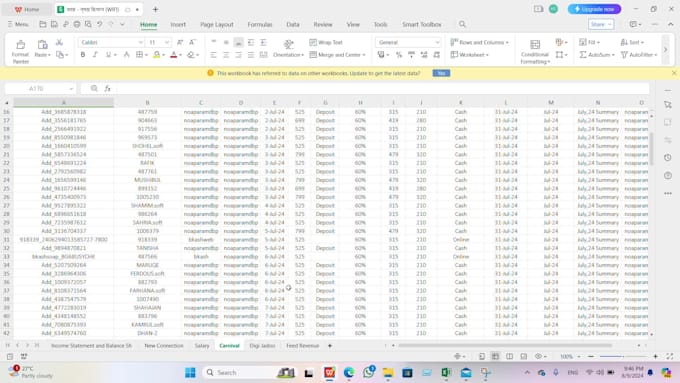
Task: Switch to the Salary sheet tab
Action: (202, 346)
